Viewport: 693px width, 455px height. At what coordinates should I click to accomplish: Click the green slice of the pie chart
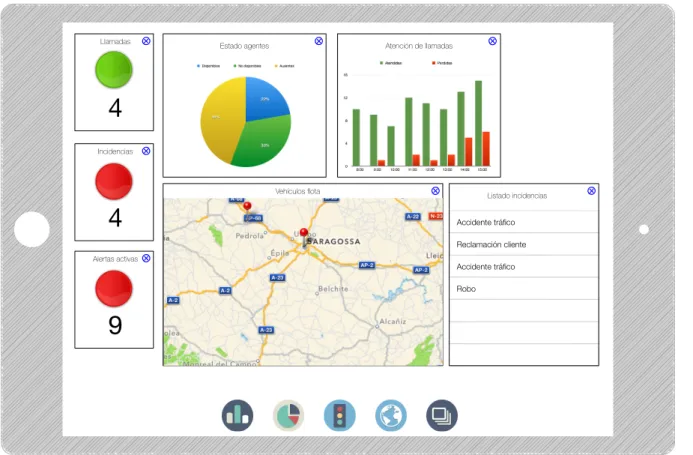pos(263,144)
